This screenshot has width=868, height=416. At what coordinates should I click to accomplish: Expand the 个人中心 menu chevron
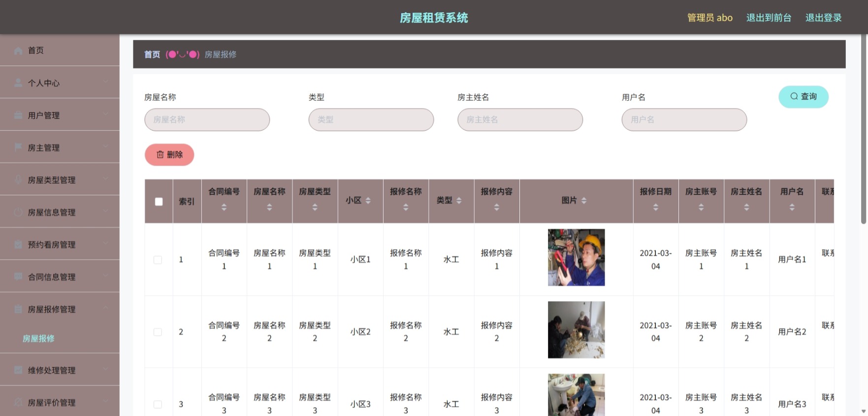coord(106,82)
